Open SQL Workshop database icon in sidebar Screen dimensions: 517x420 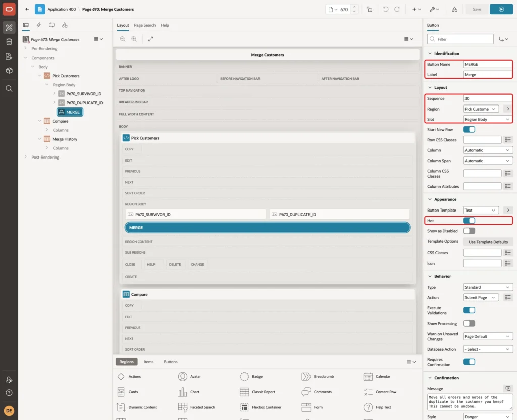pyautogui.click(x=9, y=42)
